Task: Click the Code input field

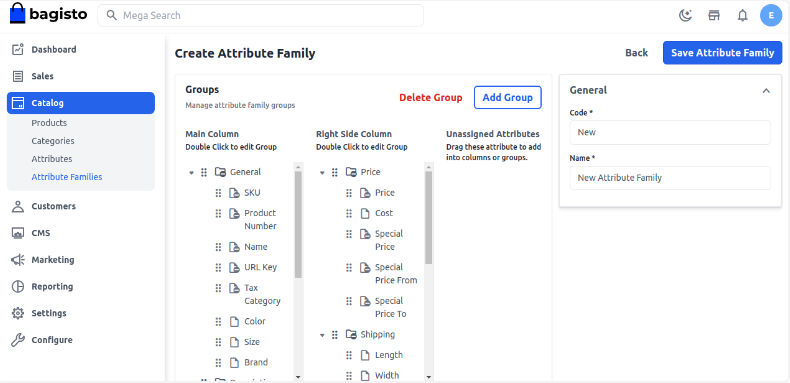Action: point(670,132)
